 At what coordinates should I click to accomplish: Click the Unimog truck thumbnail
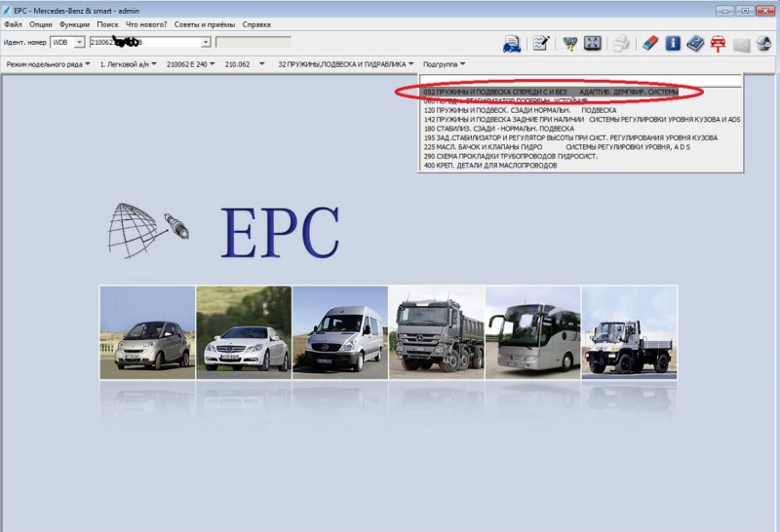tap(629, 332)
